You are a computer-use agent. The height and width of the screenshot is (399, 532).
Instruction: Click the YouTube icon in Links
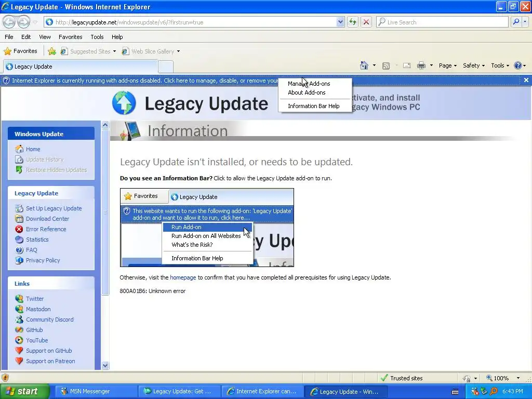pyautogui.click(x=19, y=340)
